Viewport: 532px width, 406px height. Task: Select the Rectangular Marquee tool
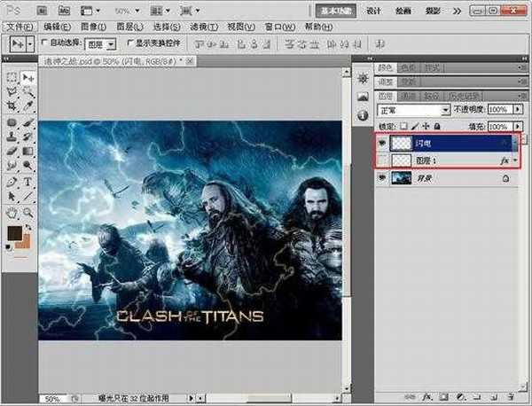point(12,78)
